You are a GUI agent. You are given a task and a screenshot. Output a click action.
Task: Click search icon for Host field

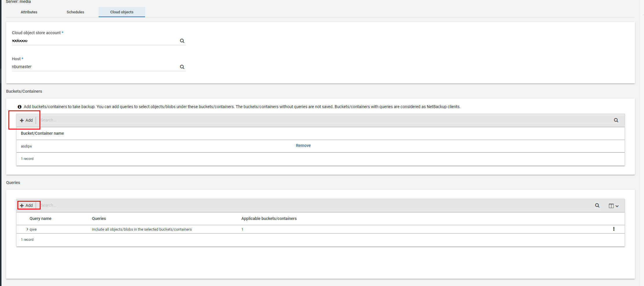point(182,67)
